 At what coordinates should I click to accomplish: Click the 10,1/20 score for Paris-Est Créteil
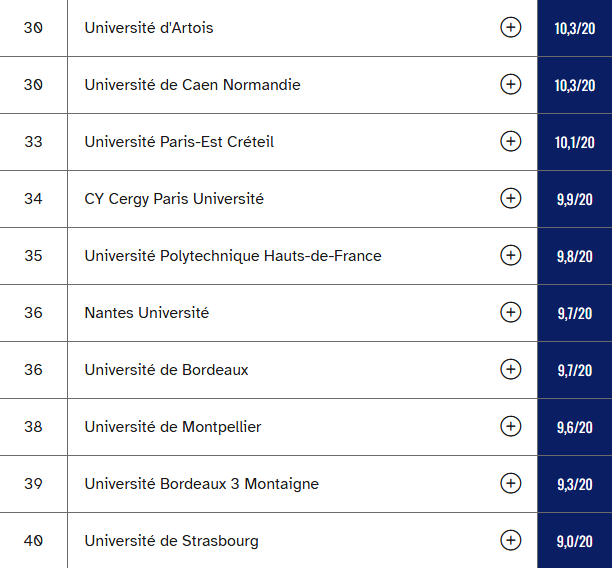click(x=575, y=142)
